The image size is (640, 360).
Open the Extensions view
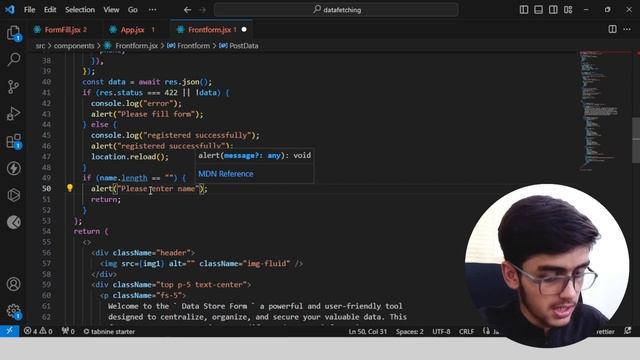pos(13,141)
